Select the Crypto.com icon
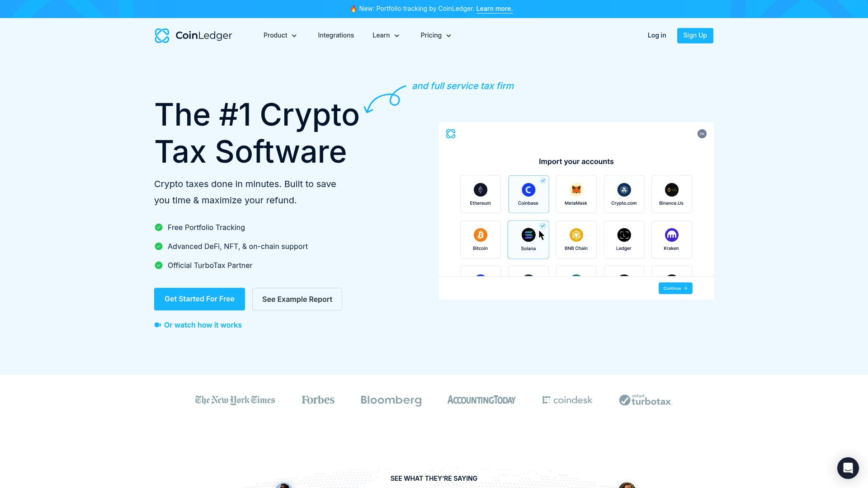The height and width of the screenshot is (488, 868). point(623,189)
